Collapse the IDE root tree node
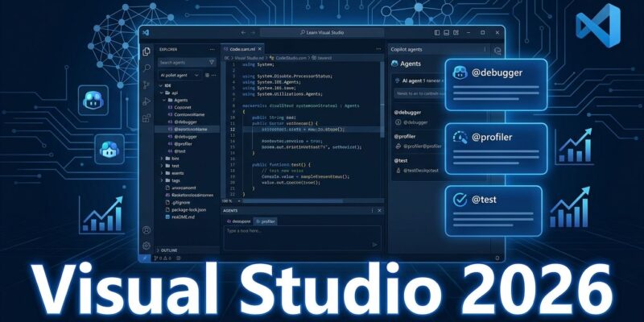Screen dimensions: 644x322 [160, 85]
